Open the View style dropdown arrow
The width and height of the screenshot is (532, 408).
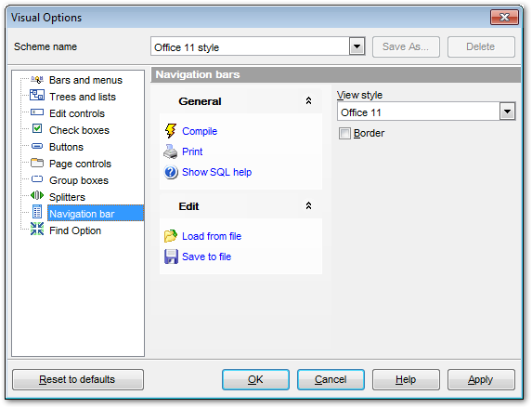click(x=507, y=112)
